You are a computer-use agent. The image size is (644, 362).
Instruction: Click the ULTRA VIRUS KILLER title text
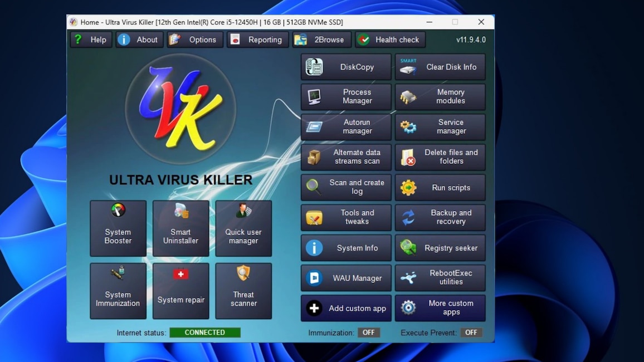point(180,180)
